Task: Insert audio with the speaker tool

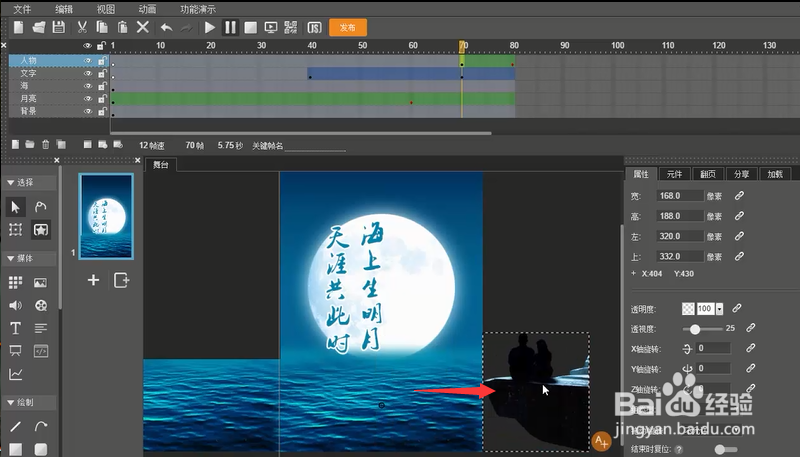Action: [15, 306]
